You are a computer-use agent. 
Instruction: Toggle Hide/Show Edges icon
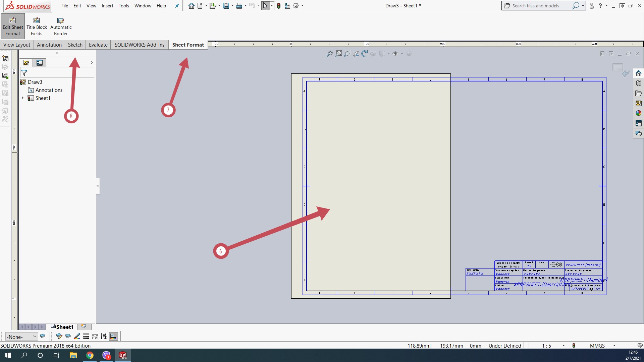tap(104, 336)
